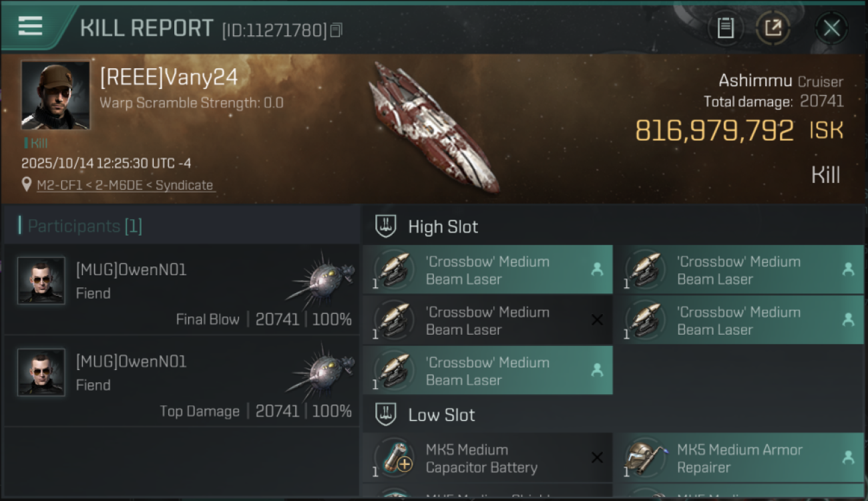
Task: Collapse the High Slot section
Action: tap(386, 226)
